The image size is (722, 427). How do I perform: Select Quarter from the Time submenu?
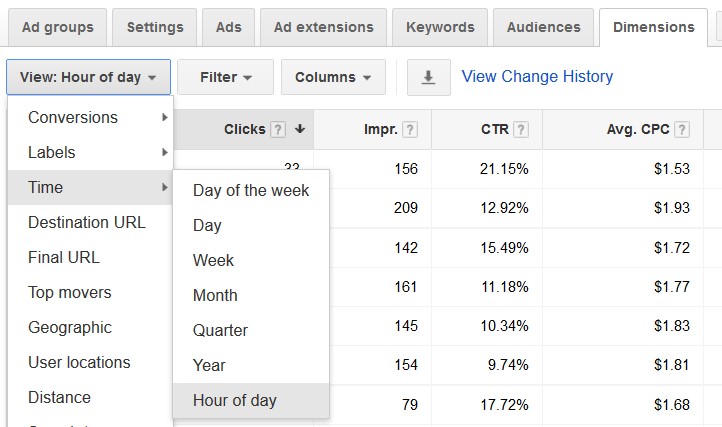[251, 330]
